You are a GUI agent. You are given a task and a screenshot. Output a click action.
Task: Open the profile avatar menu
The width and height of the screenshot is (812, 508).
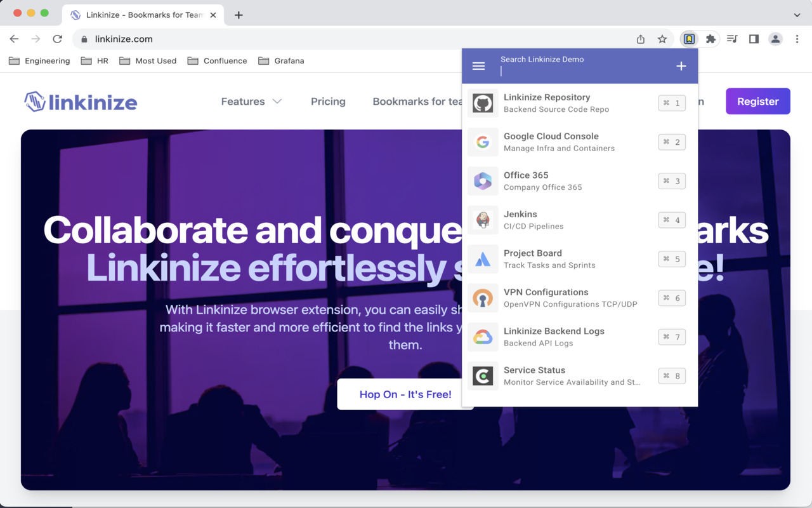tap(775, 39)
